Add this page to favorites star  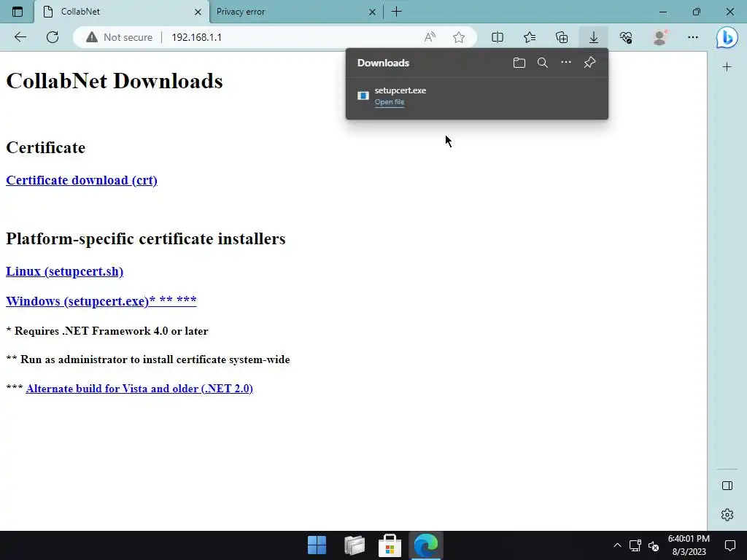[459, 37]
